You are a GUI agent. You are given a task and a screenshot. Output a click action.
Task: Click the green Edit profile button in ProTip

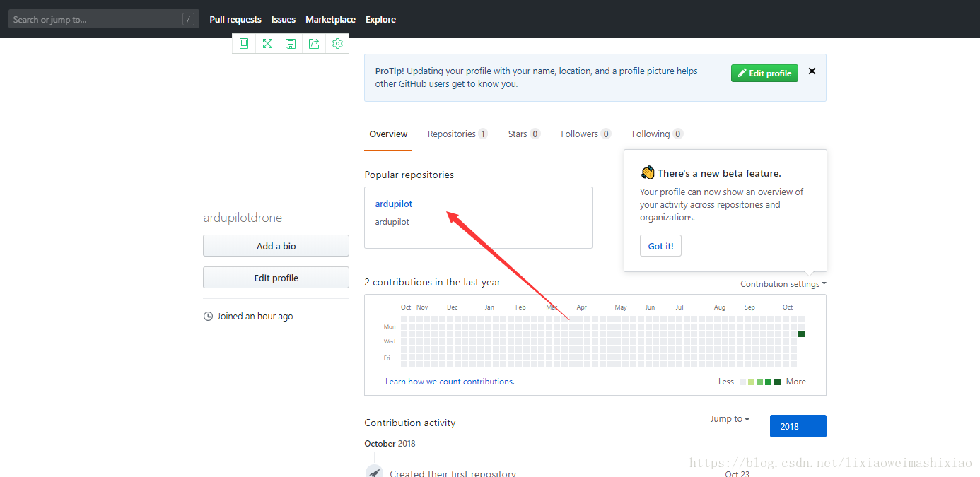764,73
